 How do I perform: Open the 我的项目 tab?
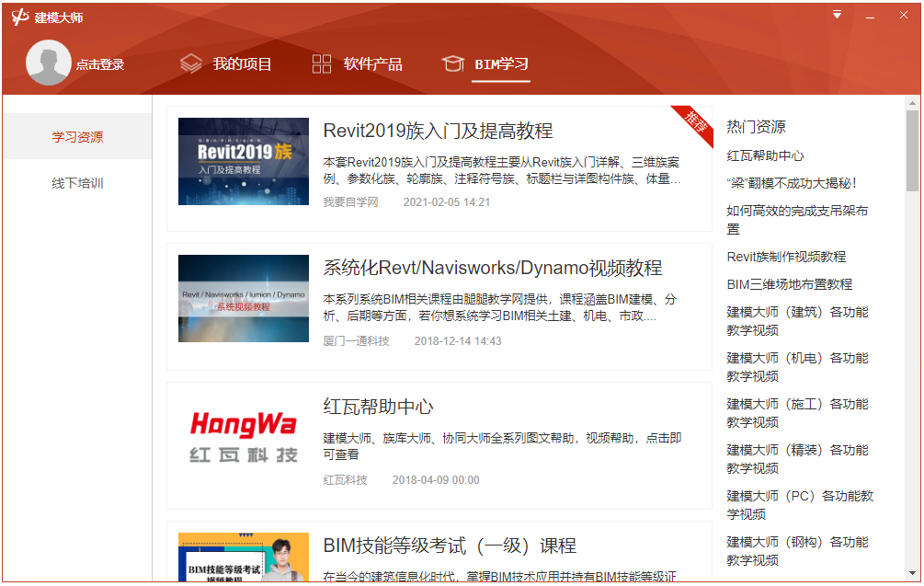242,63
